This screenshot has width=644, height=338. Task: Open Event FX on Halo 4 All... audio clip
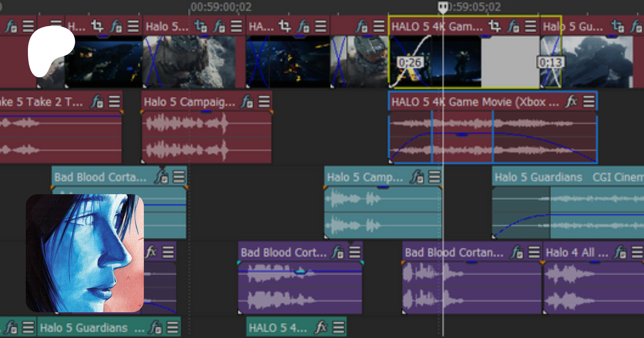(620, 252)
